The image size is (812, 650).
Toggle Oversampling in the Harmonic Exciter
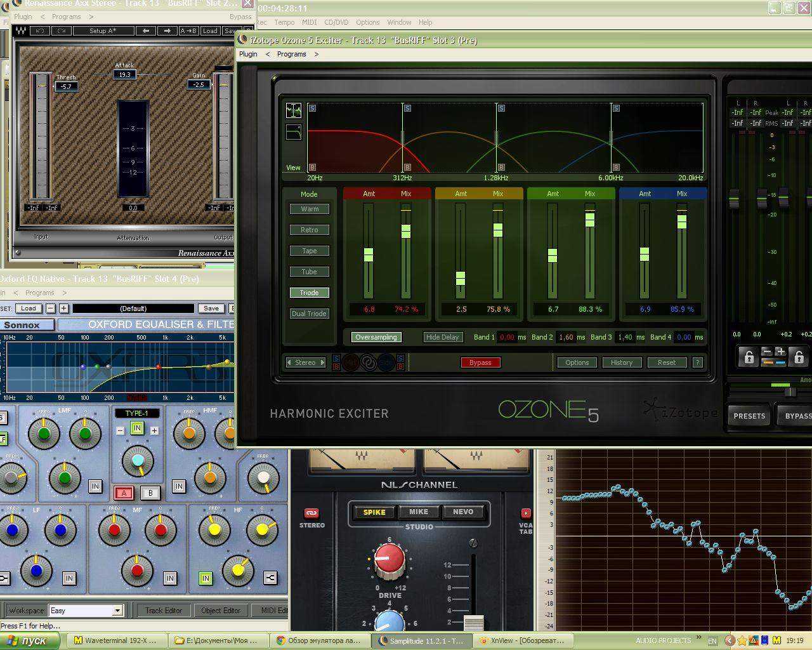coord(376,337)
